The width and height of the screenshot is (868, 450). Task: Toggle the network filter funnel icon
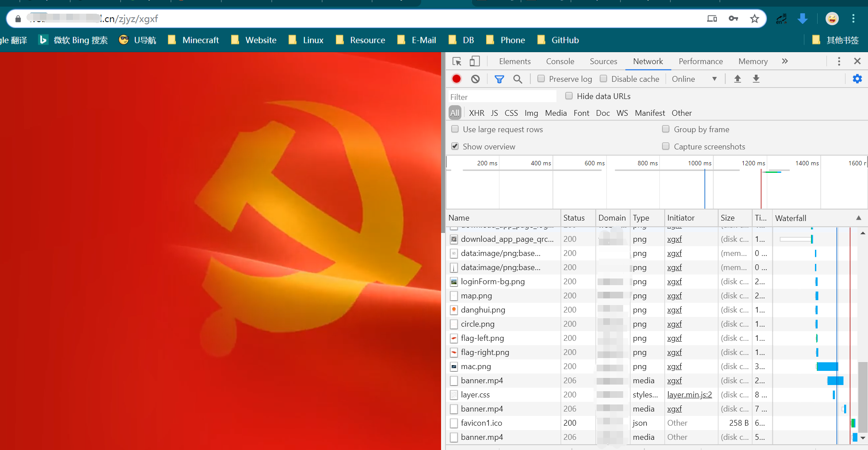[499, 79]
